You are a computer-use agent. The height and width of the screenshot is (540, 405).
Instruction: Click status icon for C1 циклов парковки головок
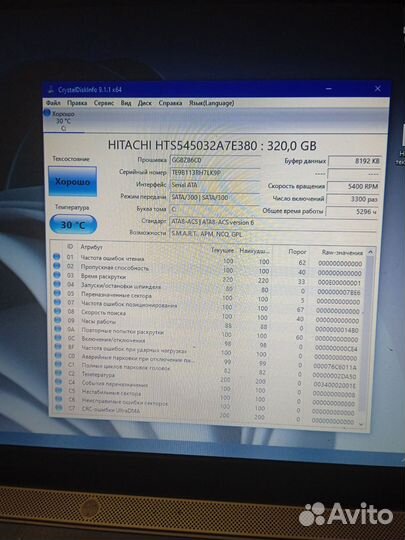(59, 364)
